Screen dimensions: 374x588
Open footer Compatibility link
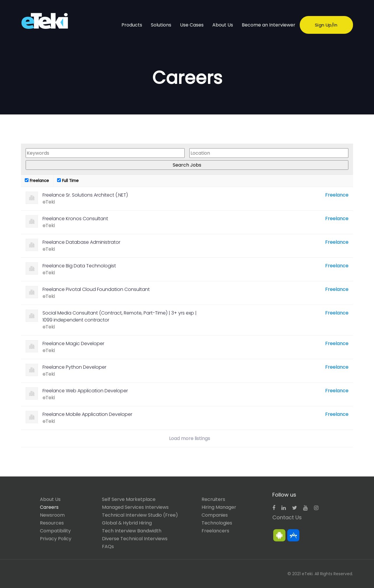click(55, 531)
